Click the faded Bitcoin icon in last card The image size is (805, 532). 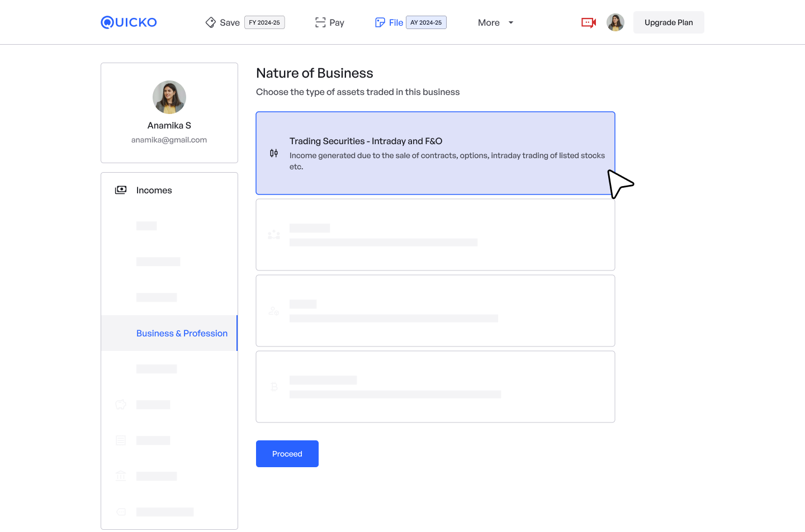click(x=274, y=387)
